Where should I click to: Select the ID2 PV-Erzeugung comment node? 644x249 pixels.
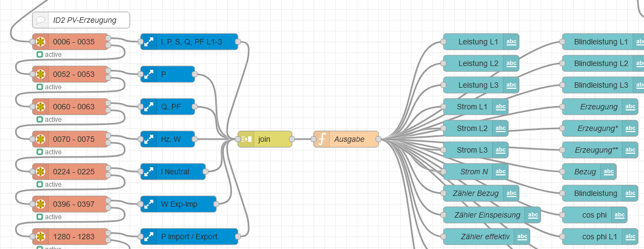click(x=81, y=19)
